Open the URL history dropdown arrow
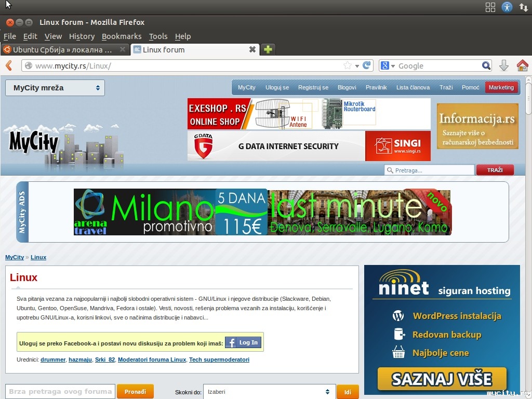 coord(357,66)
